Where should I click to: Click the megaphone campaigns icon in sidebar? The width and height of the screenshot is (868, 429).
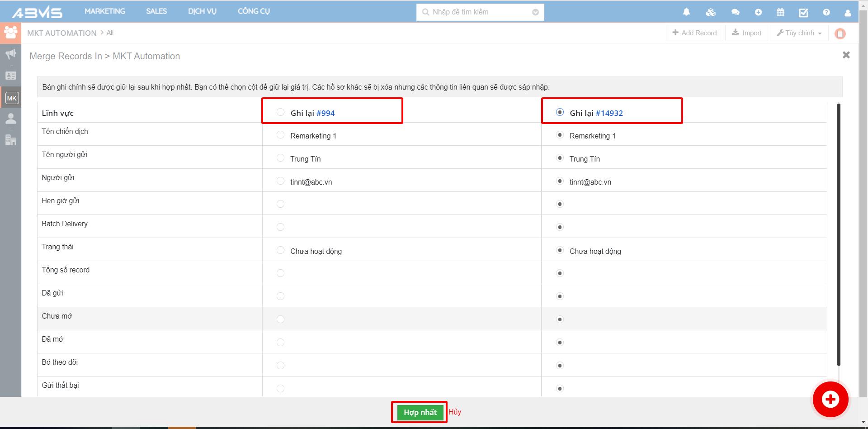coord(11,54)
